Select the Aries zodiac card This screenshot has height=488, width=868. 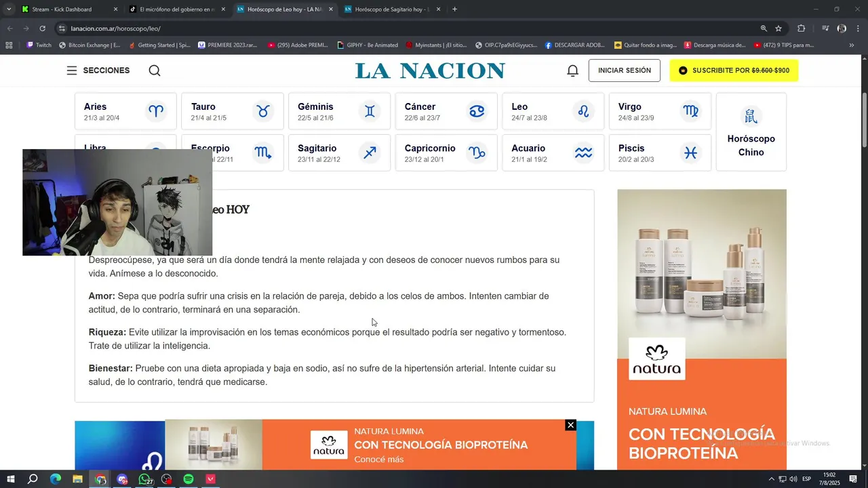(125, 111)
